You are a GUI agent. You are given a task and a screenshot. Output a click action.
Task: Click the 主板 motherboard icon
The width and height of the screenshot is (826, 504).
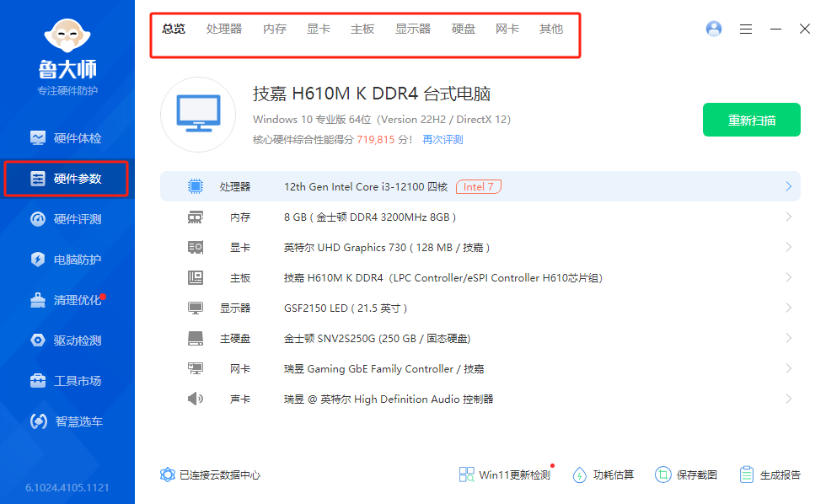196,277
